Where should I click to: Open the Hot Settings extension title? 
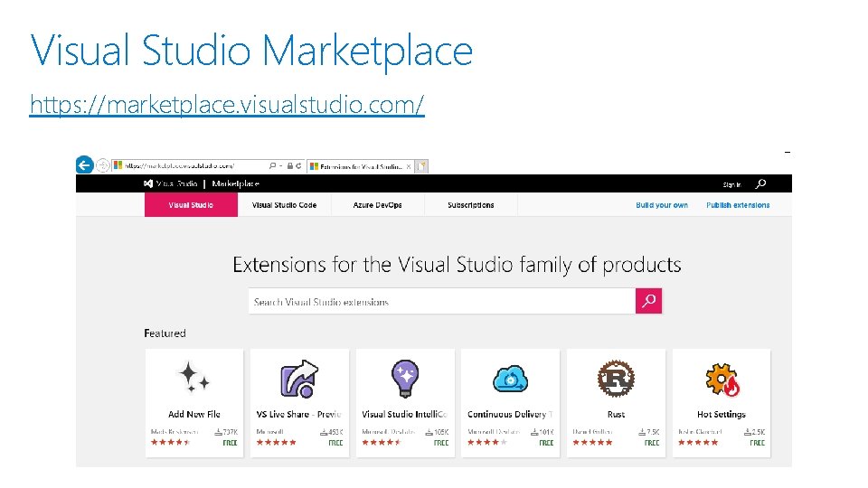[722, 414]
